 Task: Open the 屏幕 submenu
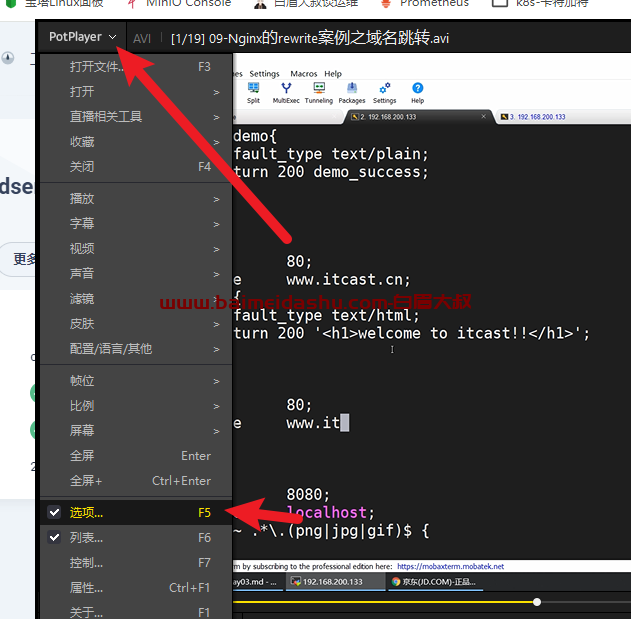click(x=136, y=431)
